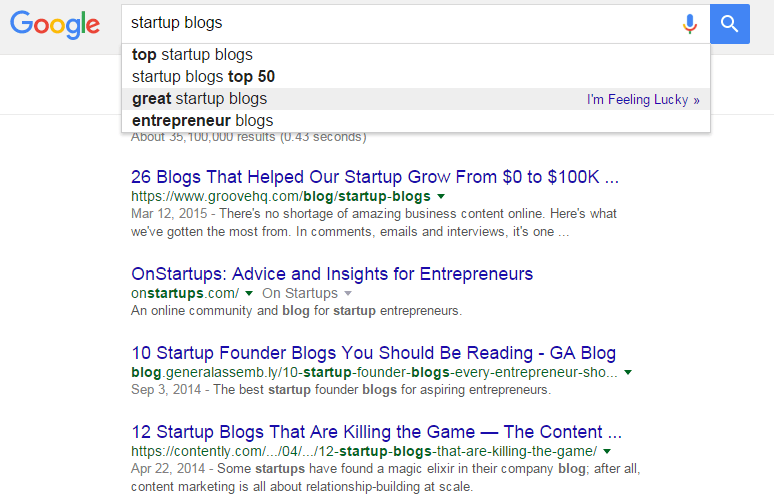Click the I'm Feeling Lucky link
The image size is (774, 502).
643,100
